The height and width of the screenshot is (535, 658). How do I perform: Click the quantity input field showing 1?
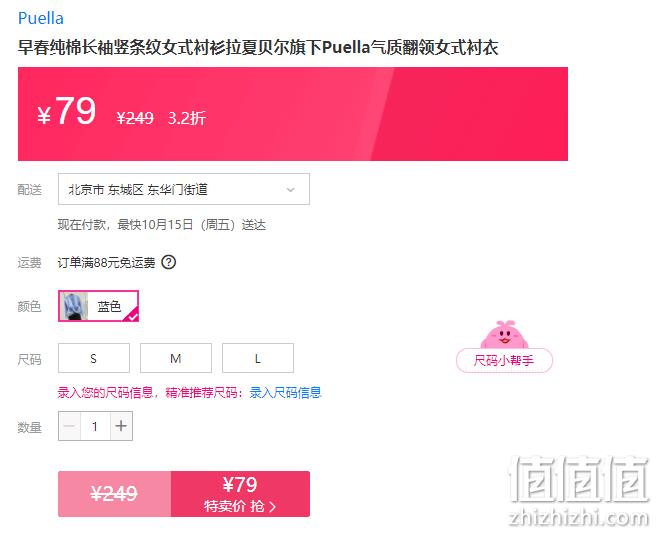coord(95,426)
